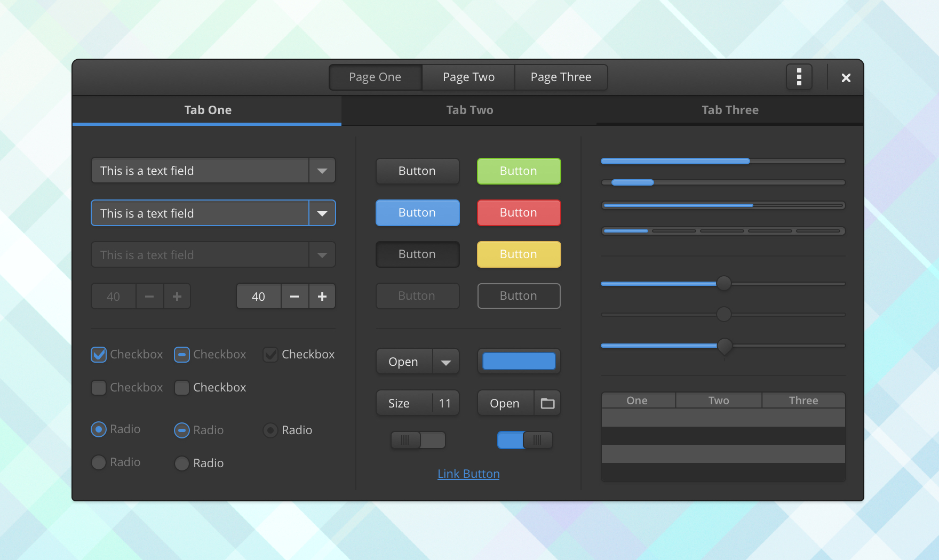
Task: Select the unselected Radio with dim label
Action: (99, 462)
